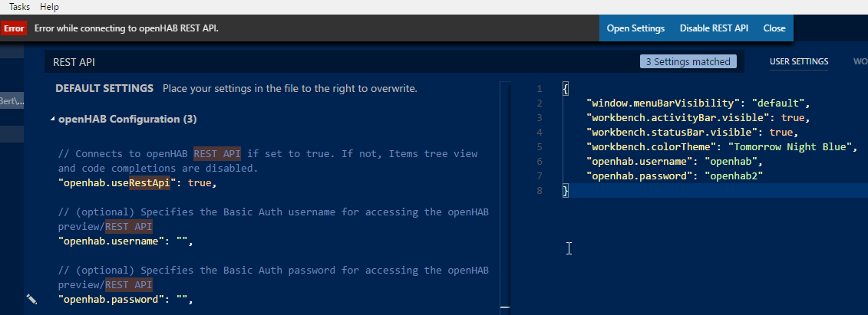Click line number 8 in the editor
The image size is (868, 315).
(540, 191)
